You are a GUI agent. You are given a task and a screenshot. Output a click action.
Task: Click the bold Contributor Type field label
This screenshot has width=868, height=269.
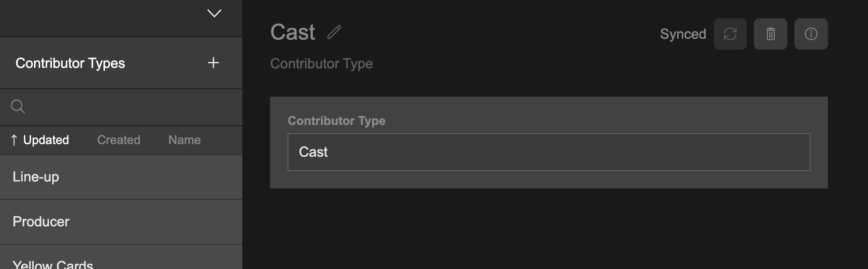click(x=336, y=121)
